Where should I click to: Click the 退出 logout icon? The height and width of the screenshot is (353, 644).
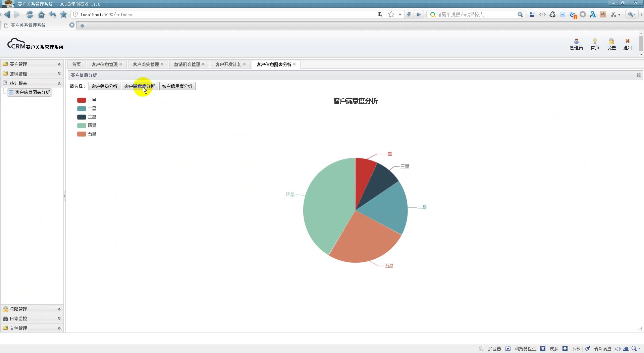628,44
